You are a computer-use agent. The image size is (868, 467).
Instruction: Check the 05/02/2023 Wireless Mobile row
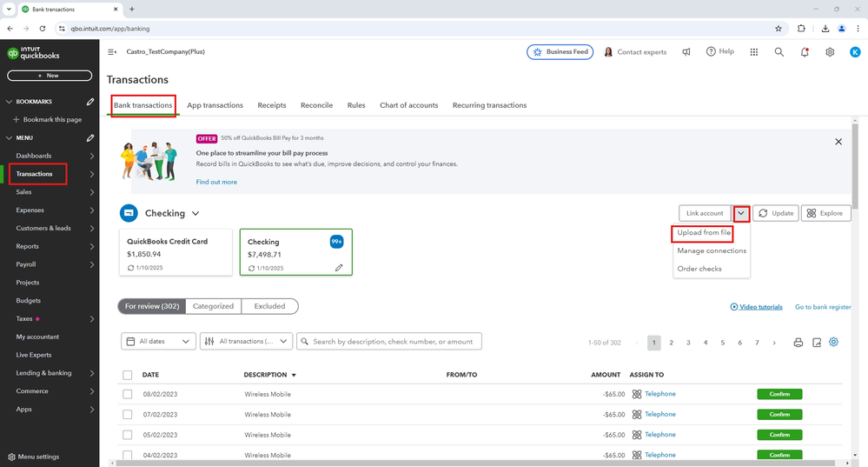click(x=128, y=435)
